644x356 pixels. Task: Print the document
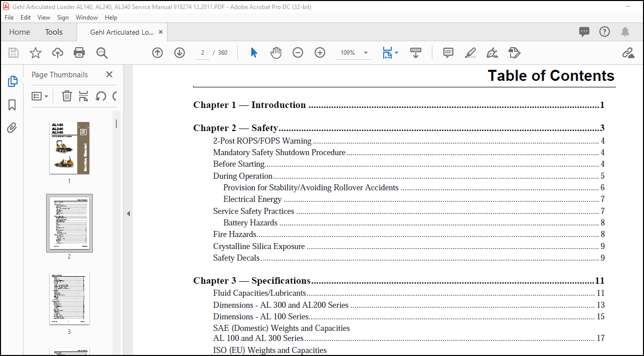pyautogui.click(x=79, y=53)
